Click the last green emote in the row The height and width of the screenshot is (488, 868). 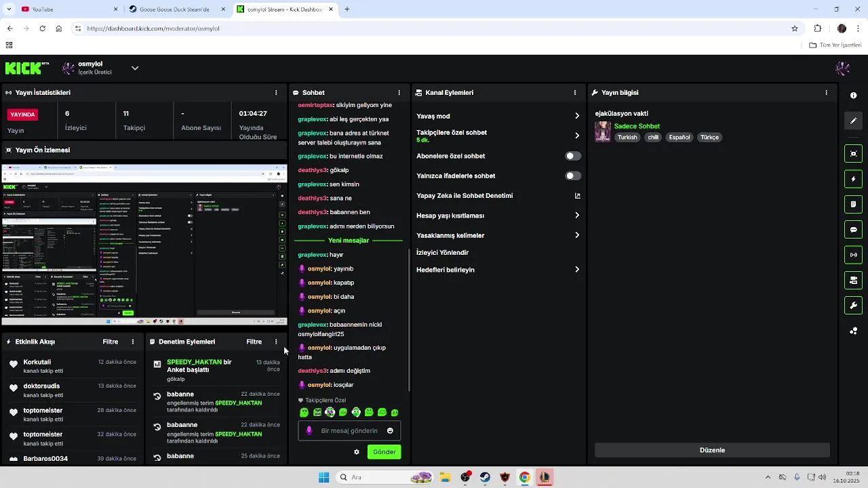coord(395,412)
